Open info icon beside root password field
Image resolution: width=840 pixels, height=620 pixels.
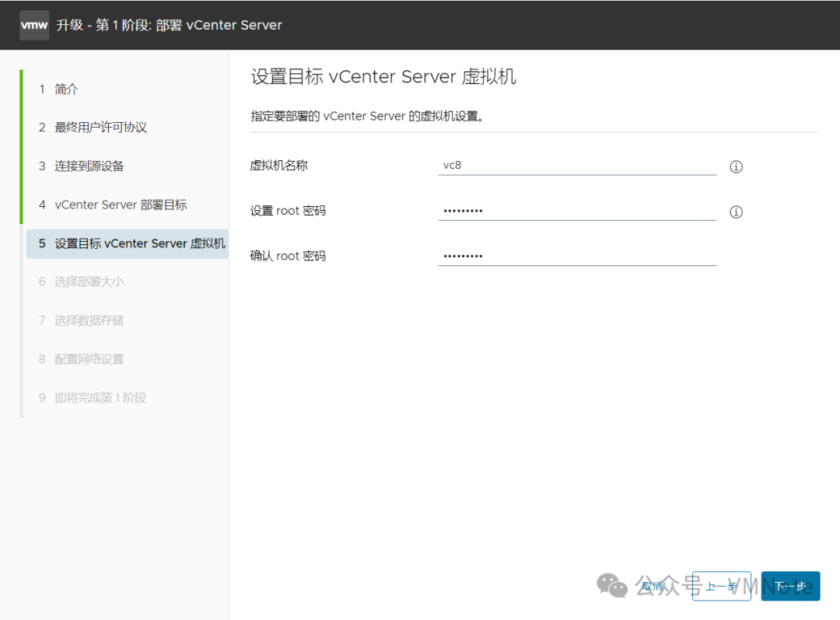pyautogui.click(x=736, y=212)
